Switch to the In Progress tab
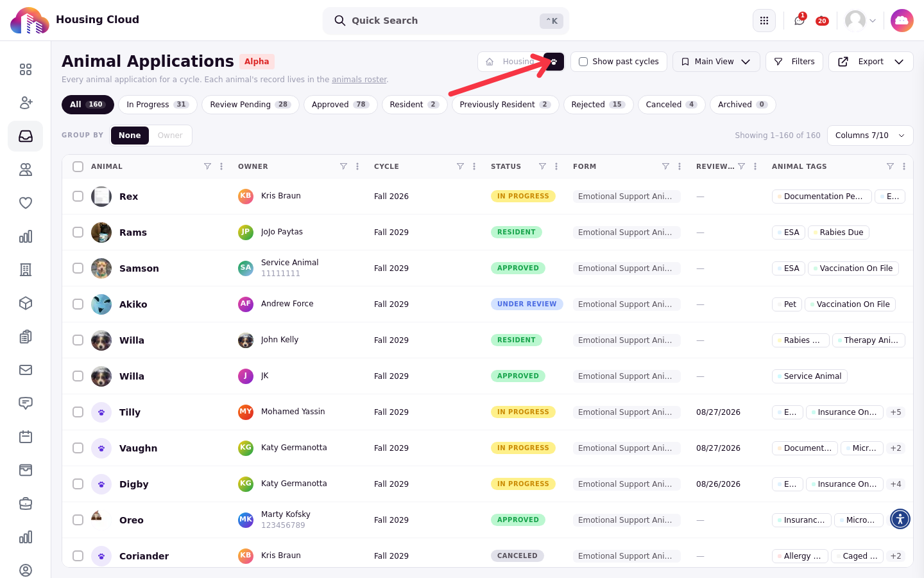 click(x=158, y=105)
